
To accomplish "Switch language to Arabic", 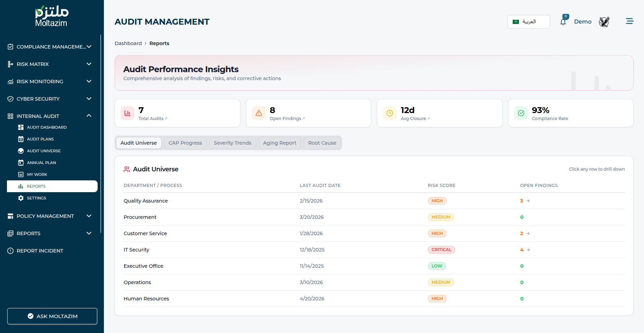I will coord(528,22).
